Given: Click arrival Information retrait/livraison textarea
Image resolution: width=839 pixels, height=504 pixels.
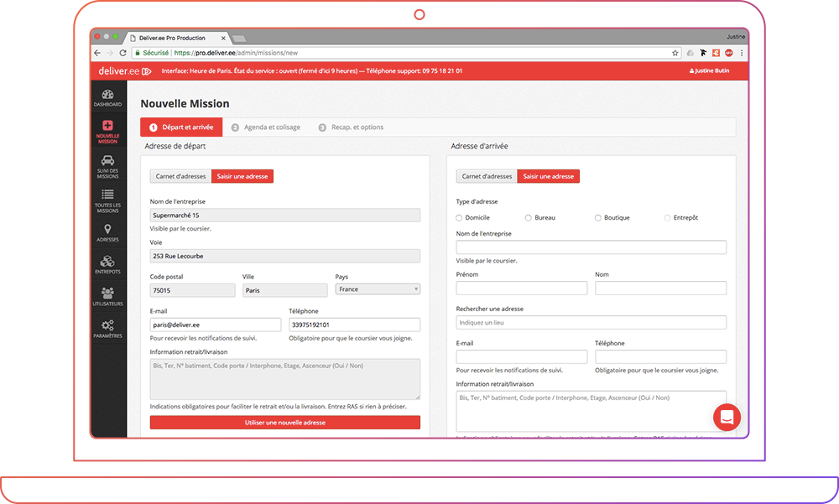Looking at the screenshot, I should tap(591, 411).
